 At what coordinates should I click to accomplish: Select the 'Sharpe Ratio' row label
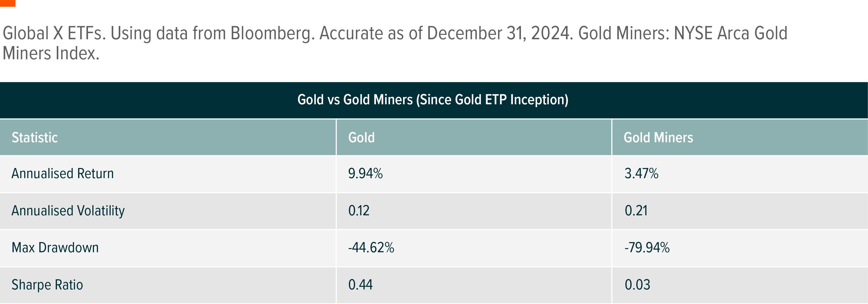47,285
